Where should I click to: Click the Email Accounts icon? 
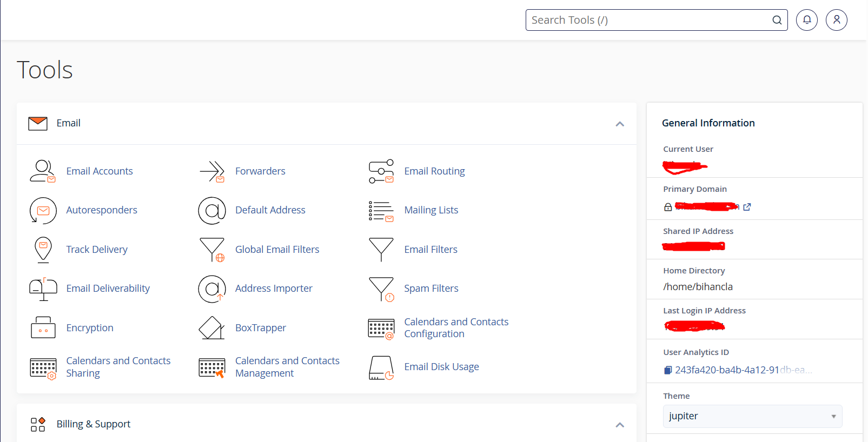[x=43, y=171]
